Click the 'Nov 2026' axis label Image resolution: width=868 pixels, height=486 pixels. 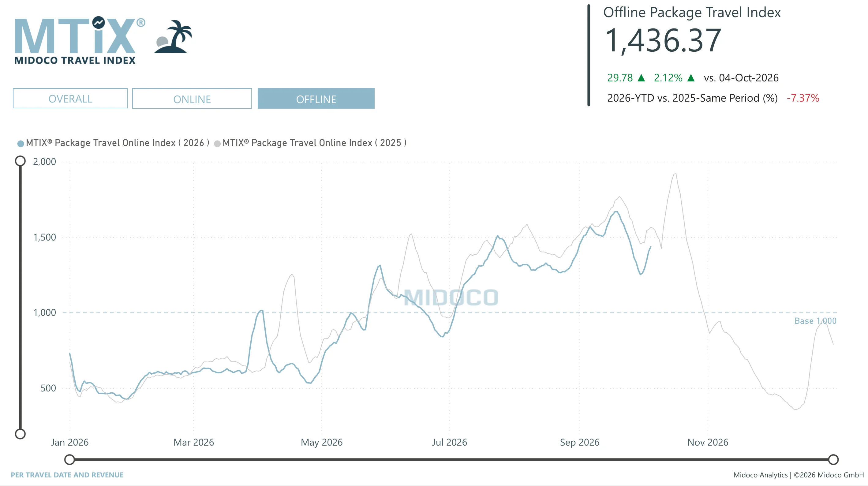(x=708, y=442)
